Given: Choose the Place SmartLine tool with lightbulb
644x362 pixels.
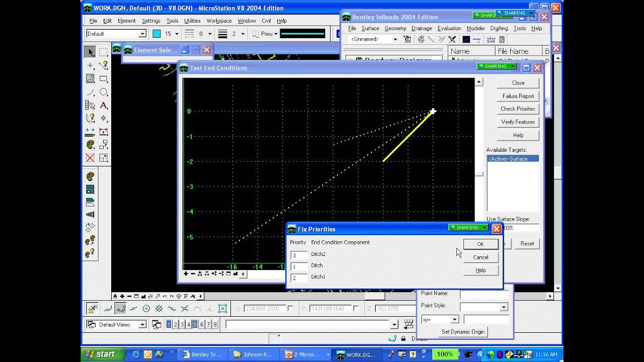Looking at the screenshot, I should click(x=104, y=65).
